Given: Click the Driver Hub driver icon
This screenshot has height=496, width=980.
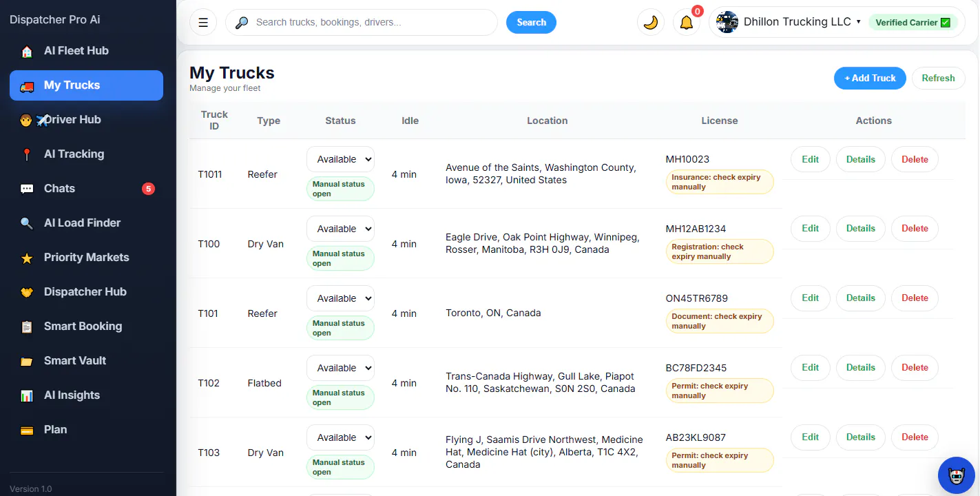Looking at the screenshot, I should [27, 120].
